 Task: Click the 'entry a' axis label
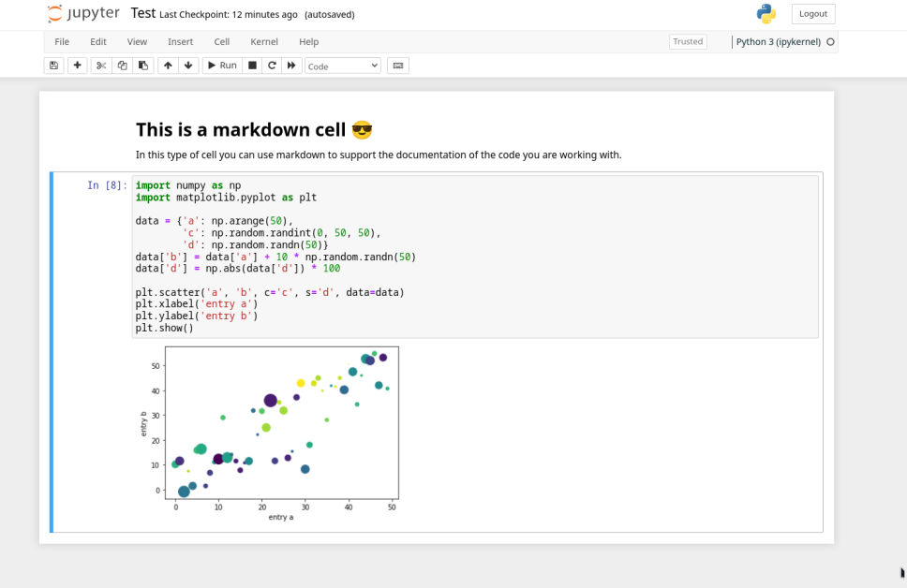click(x=280, y=517)
